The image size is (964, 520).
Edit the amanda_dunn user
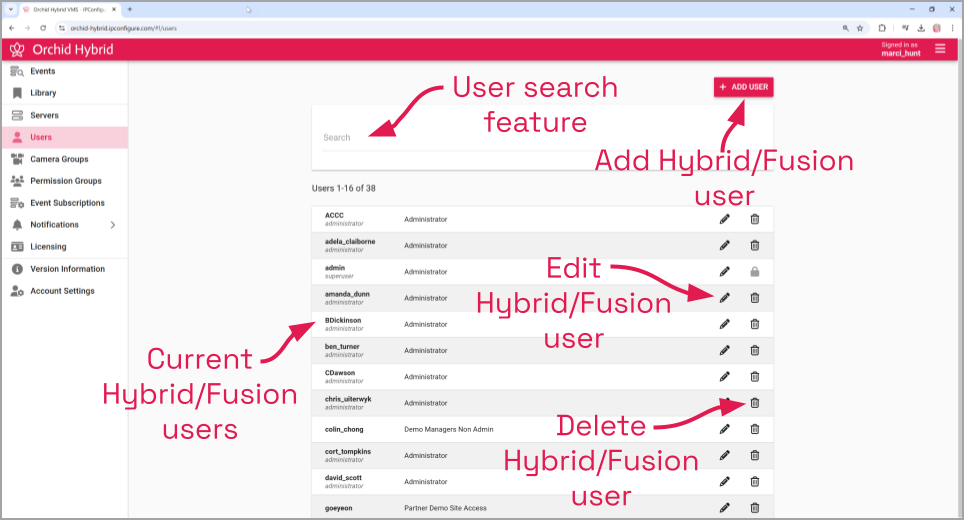point(725,298)
